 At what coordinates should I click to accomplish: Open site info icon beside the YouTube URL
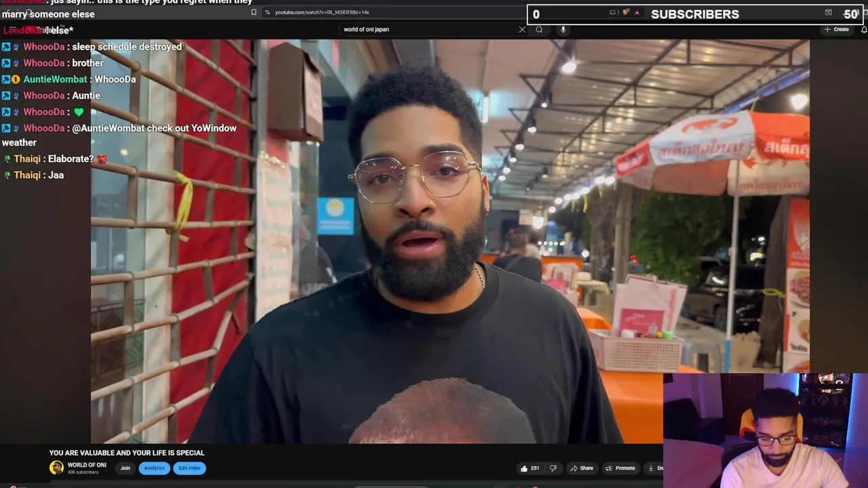tap(268, 12)
